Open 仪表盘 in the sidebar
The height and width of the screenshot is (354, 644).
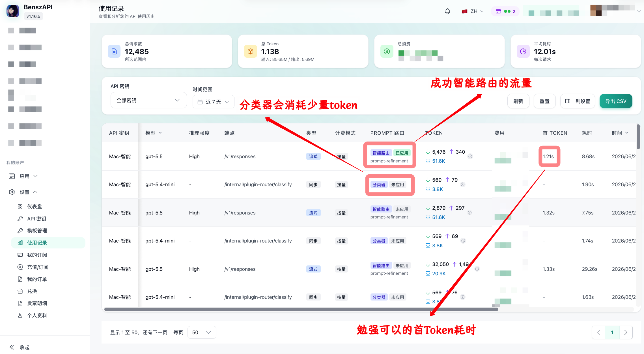[x=35, y=207]
